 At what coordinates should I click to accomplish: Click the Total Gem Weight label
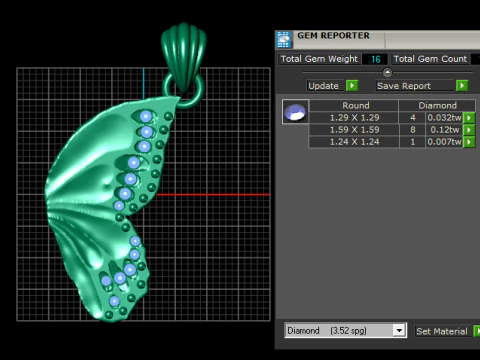tap(319, 59)
